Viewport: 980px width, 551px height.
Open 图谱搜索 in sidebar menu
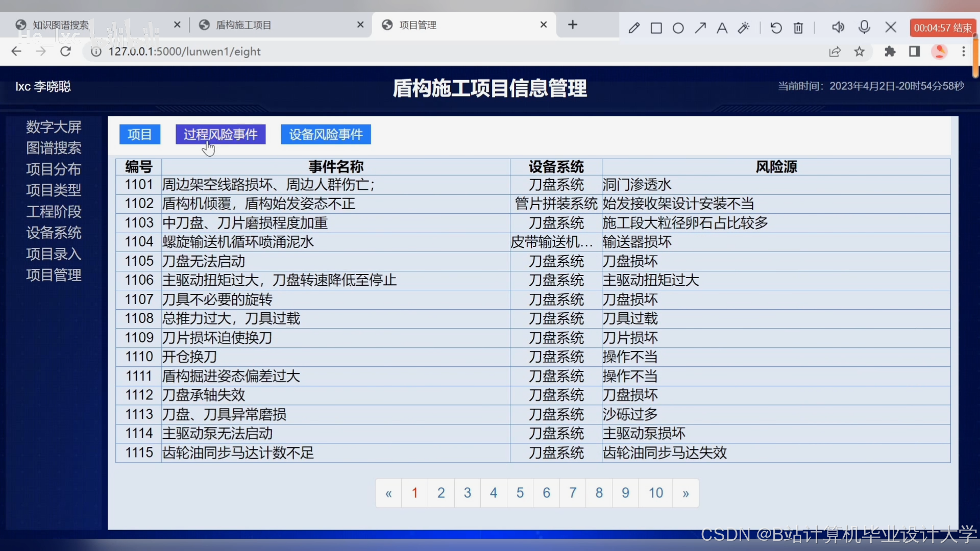point(54,148)
